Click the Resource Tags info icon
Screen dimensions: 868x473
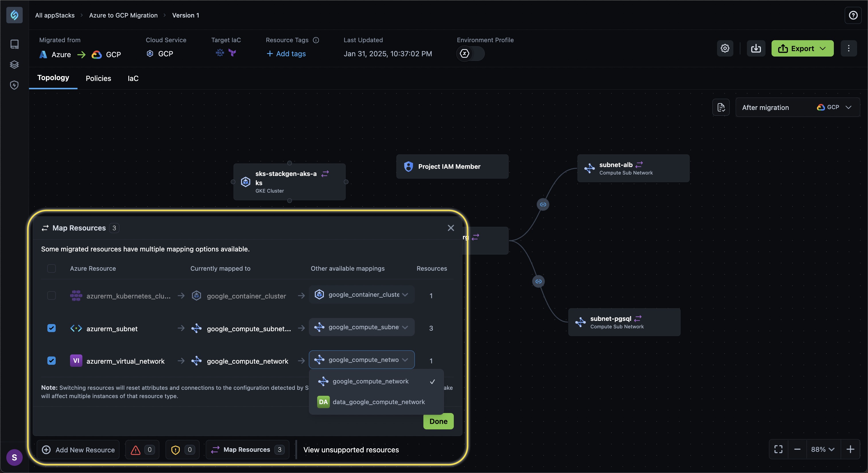point(316,40)
